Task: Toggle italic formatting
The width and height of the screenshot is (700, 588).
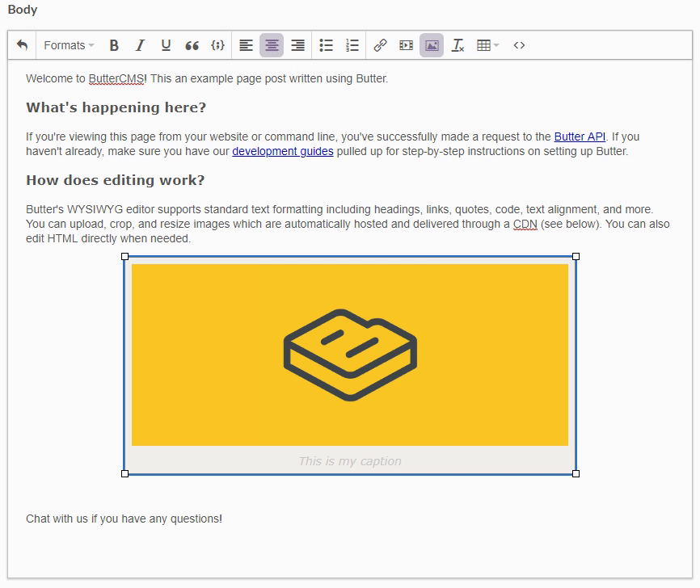Action: click(x=140, y=45)
